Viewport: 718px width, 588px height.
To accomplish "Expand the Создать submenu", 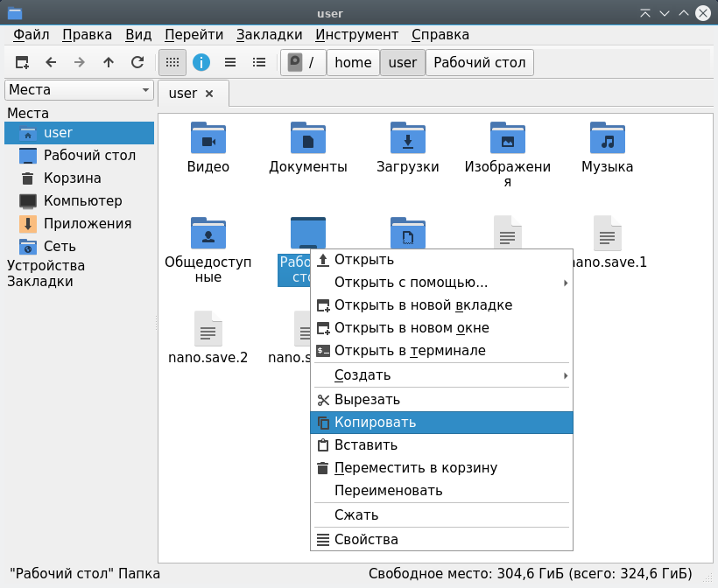I will click(566, 375).
